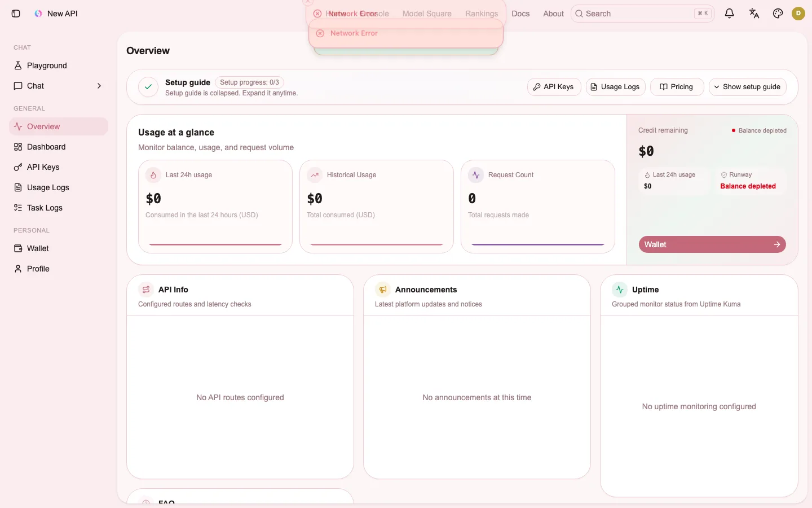Click the Uptime pulse icon
Screen dimensions: 812x508
[x=620, y=290]
